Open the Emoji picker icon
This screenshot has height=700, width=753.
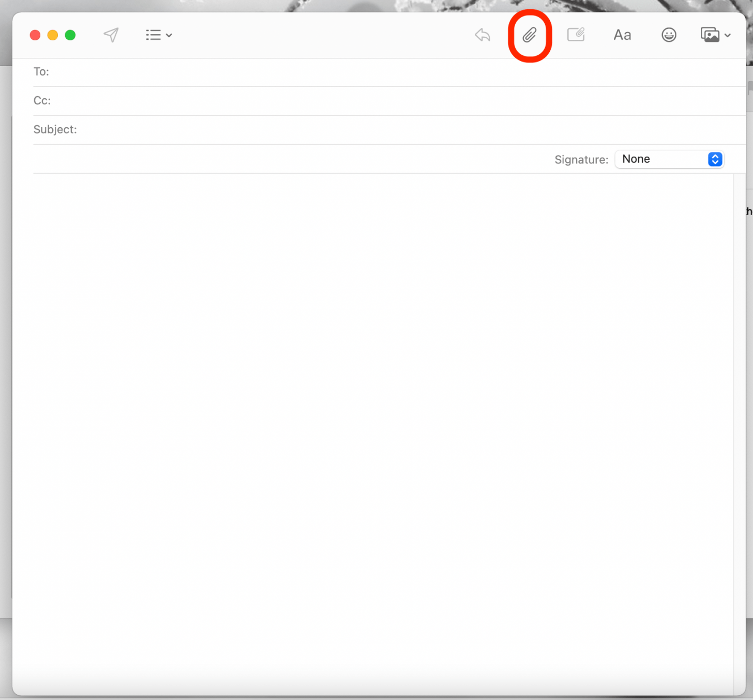coord(669,35)
